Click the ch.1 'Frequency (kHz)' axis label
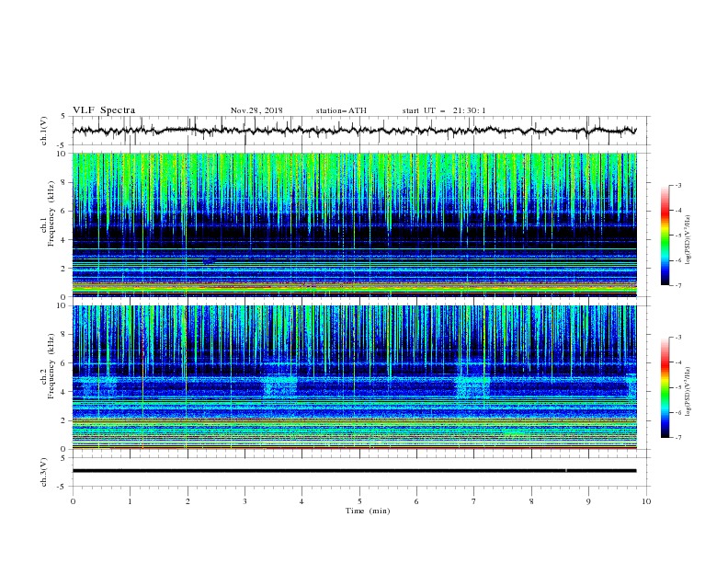 click(x=51, y=212)
